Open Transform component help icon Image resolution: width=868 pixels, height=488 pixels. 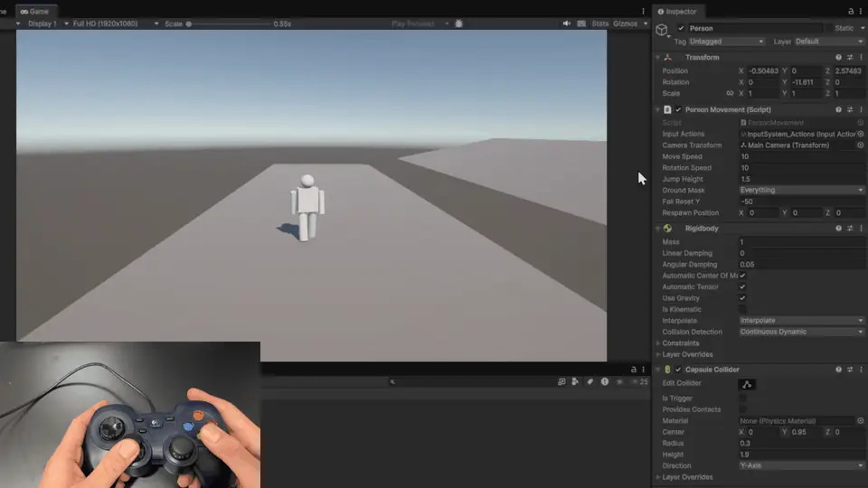point(838,58)
